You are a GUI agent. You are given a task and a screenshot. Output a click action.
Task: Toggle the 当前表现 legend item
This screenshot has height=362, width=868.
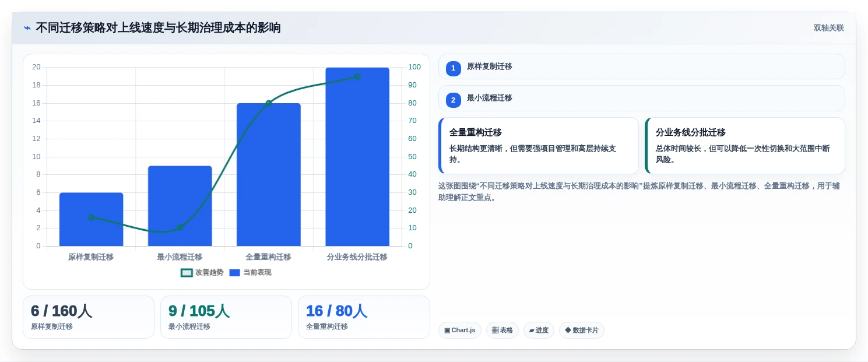pyautogui.click(x=250, y=272)
